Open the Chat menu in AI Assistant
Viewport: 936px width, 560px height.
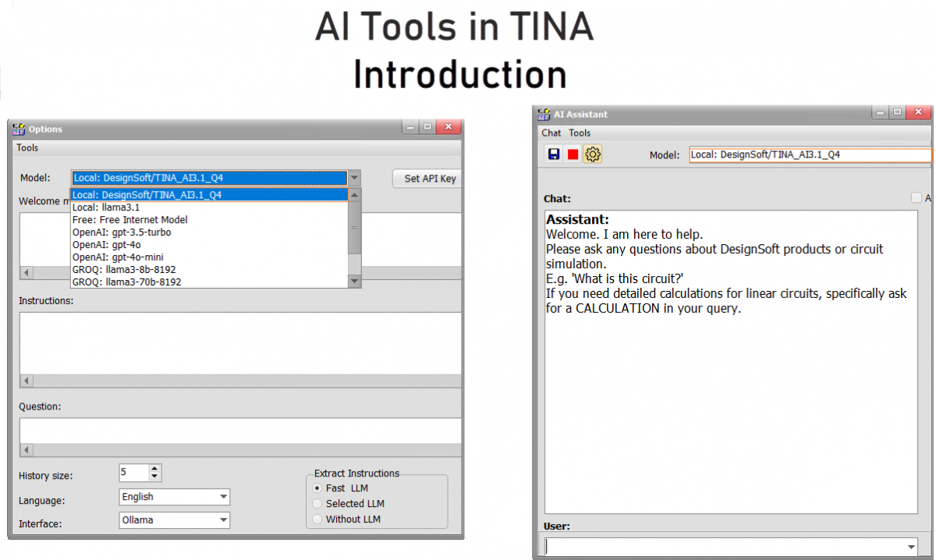(x=551, y=133)
